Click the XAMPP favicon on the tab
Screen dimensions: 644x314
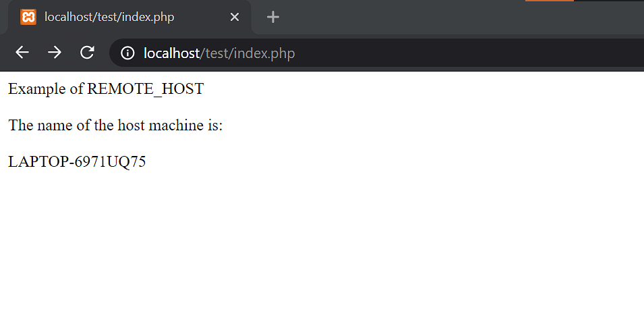click(x=28, y=17)
